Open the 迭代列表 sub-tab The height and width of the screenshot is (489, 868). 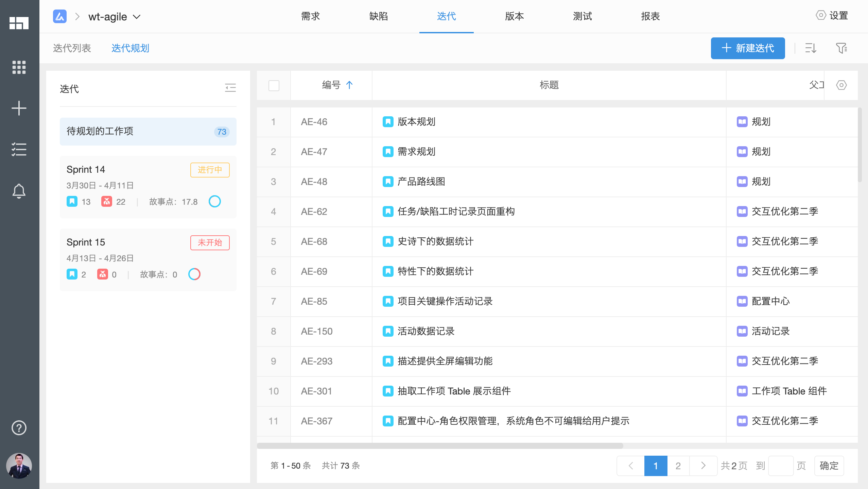click(x=72, y=48)
